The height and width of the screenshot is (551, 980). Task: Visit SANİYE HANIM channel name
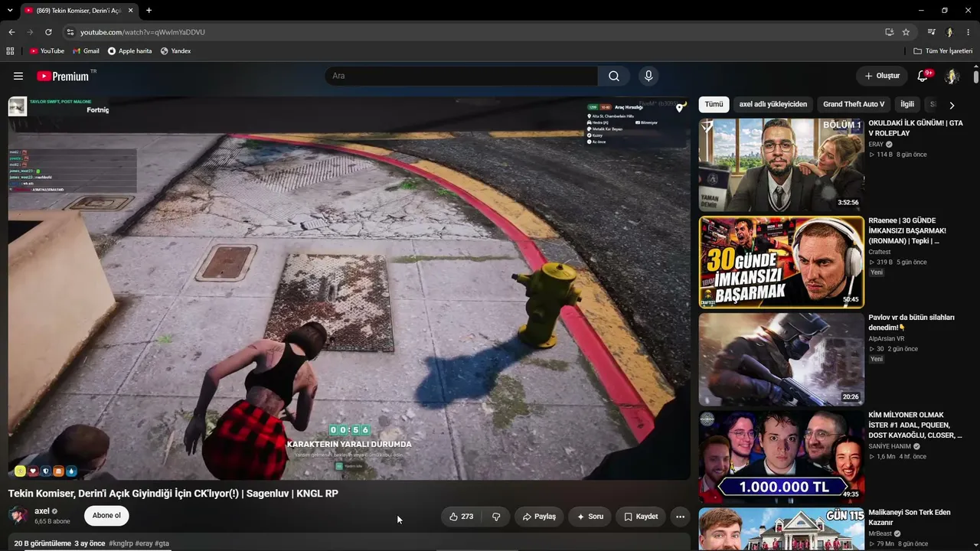point(890,446)
